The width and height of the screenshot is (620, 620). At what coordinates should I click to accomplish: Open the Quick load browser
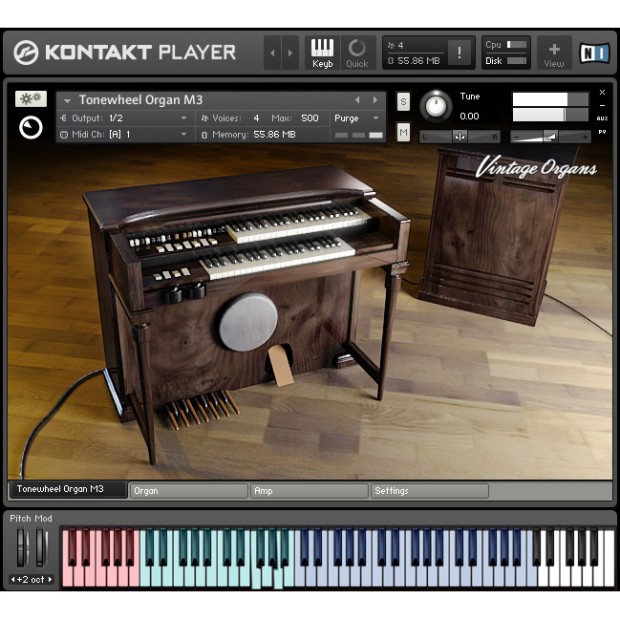click(x=357, y=53)
